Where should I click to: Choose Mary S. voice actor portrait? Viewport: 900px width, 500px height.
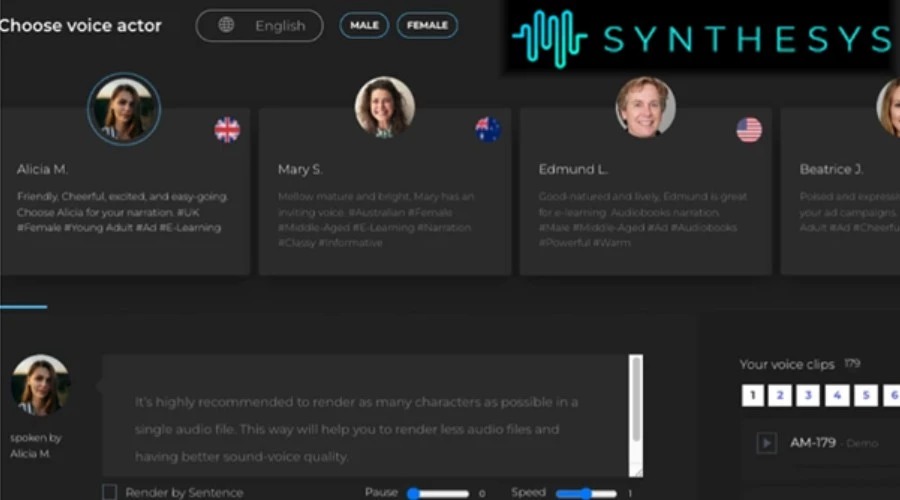point(385,108)
